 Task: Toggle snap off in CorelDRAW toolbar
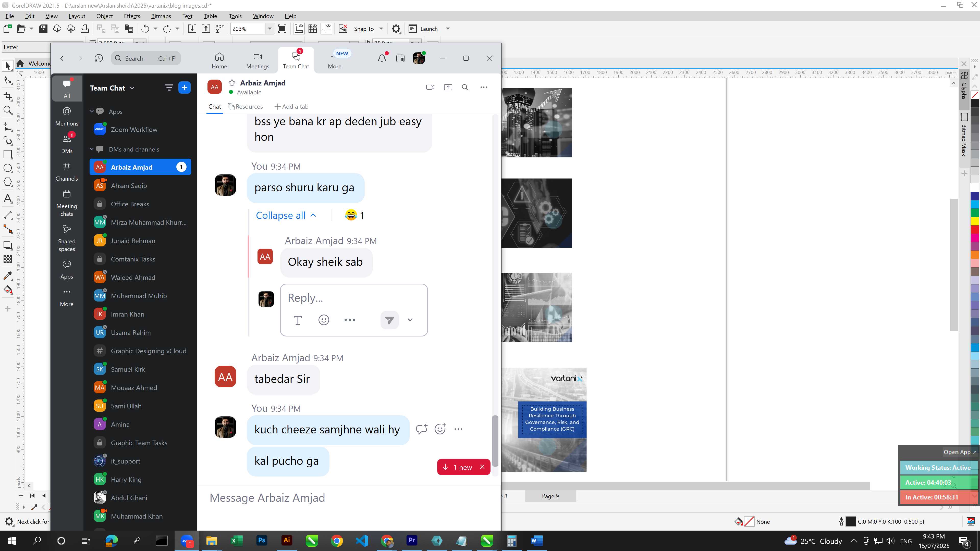click(343, 29)
